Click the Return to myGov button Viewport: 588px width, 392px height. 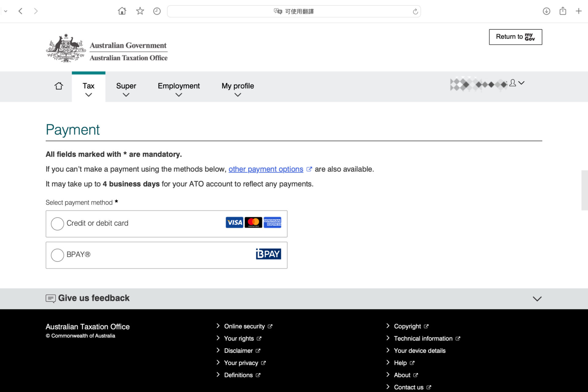[x=515, y=37]
